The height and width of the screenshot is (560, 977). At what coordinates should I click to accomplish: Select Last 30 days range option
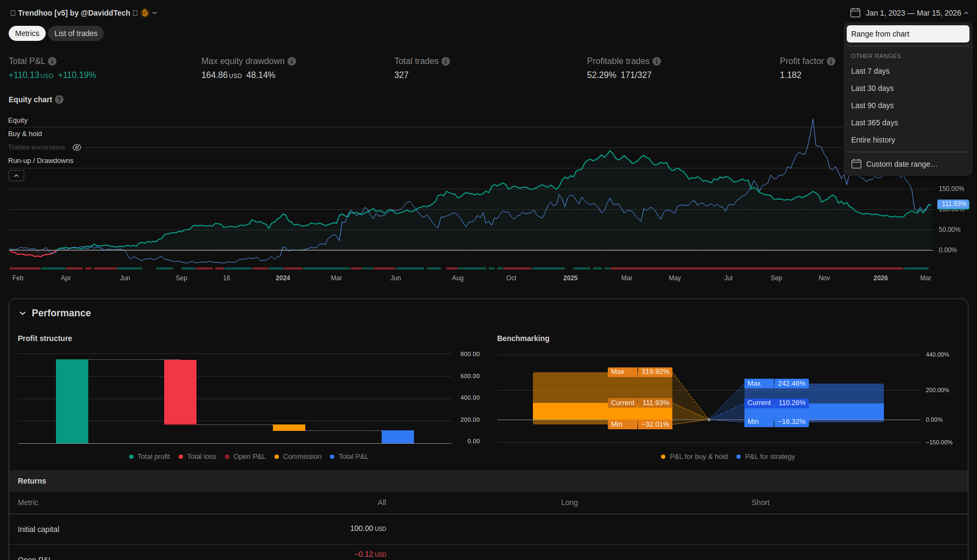click(x=872, y=88)
